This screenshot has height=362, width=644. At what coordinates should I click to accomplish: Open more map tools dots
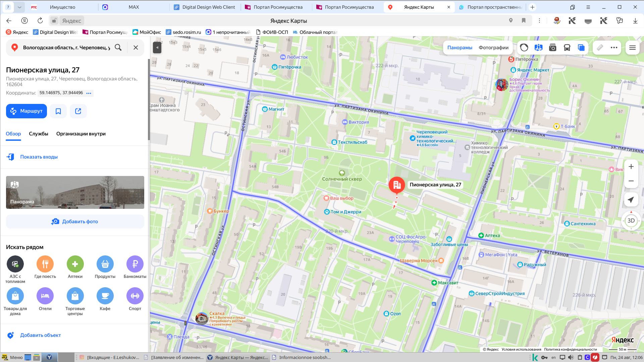coord(614,48)
